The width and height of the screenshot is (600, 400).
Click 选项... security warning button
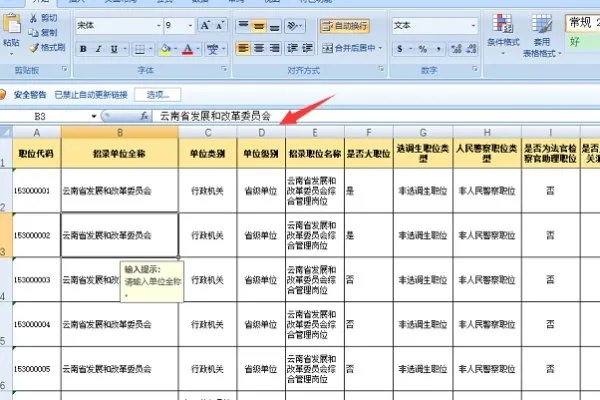click(x=158, y=95)
